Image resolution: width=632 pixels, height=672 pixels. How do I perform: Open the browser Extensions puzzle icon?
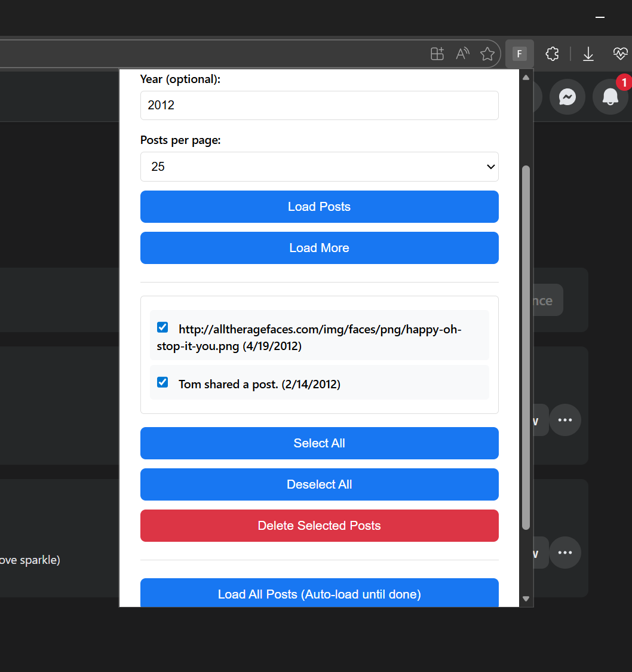(x=553, y=54)
